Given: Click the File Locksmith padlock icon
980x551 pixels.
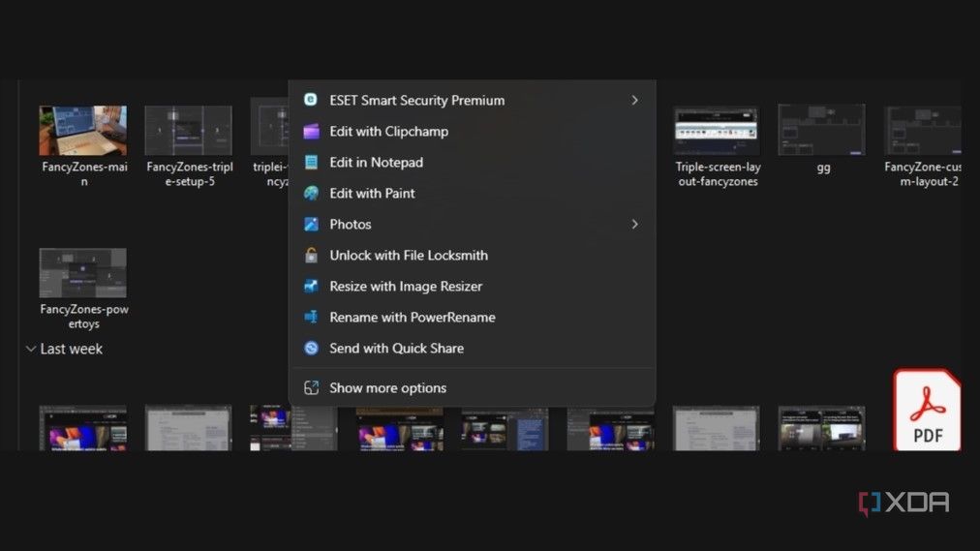Looking at the screenshot, I should tap(311, 255).
